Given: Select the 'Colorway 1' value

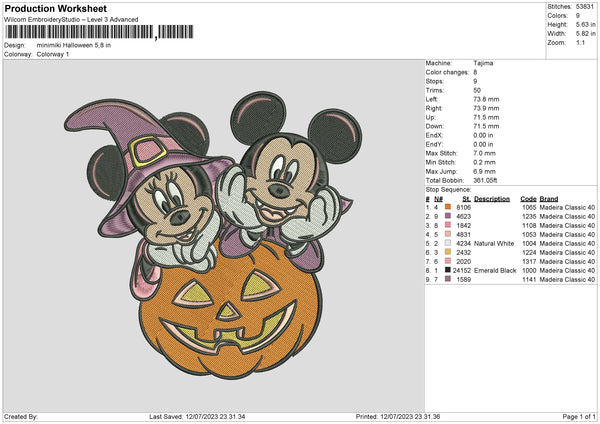Looking at the screenshot, I should point(53,54).
